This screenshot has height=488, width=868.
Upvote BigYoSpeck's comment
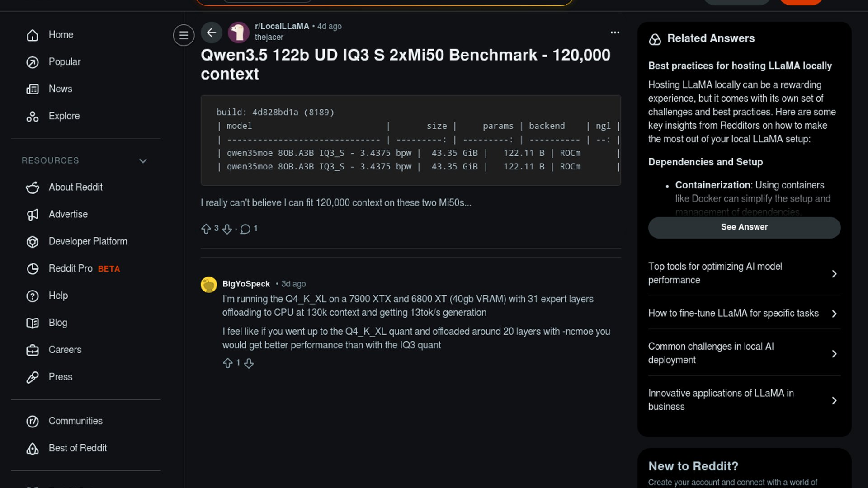click(228, 363)
